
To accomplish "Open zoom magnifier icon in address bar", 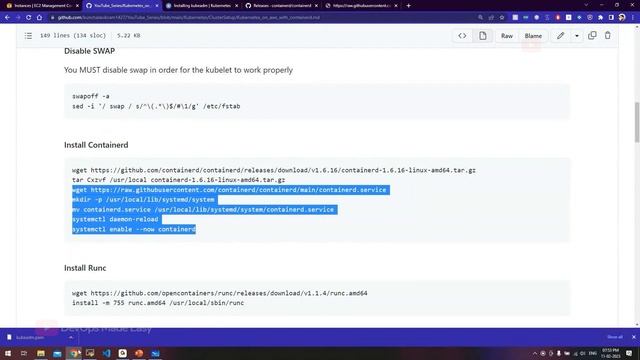I will pyautogui.click(x=480, y=18).
